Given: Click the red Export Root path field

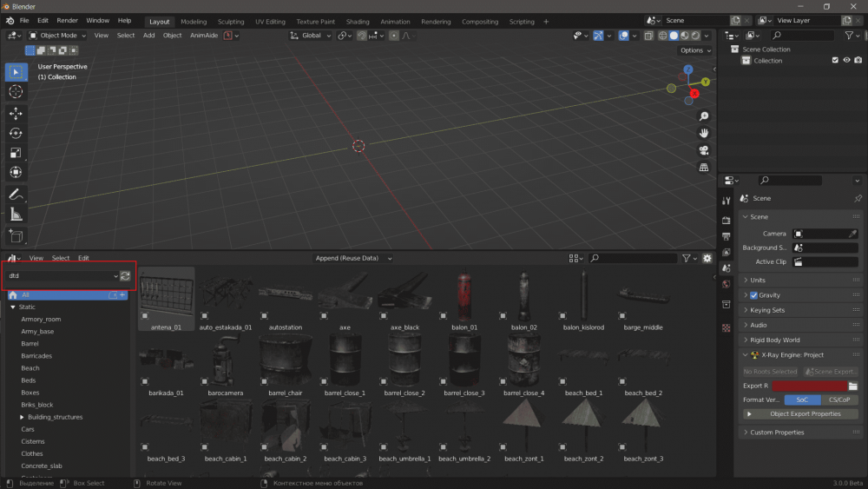Looking at the screenshot, I should (809, 386).
